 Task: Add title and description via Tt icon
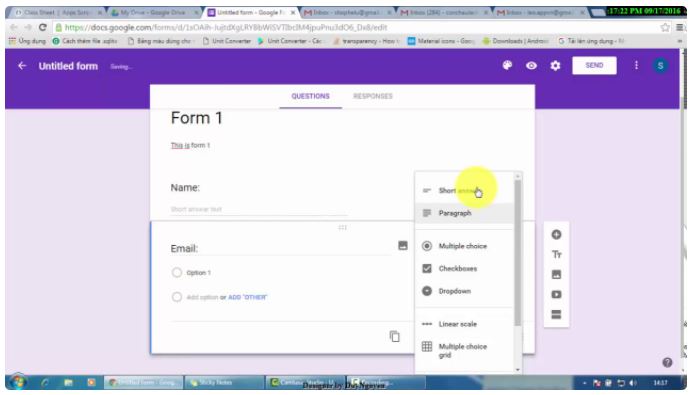(x=556, y=254)
